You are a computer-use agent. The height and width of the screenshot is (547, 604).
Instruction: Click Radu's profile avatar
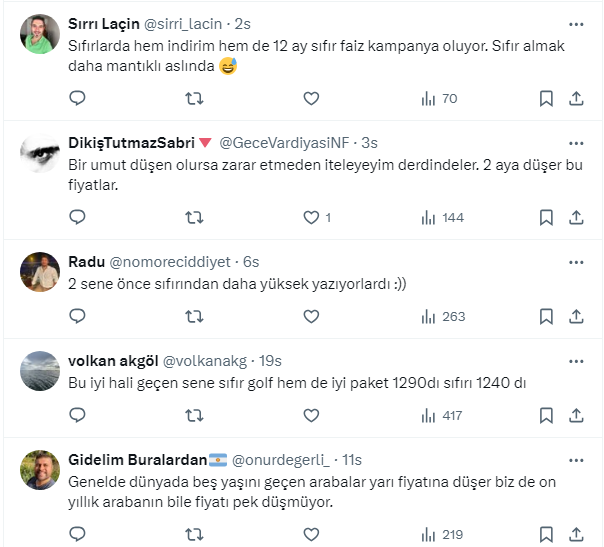coord(39,271)
